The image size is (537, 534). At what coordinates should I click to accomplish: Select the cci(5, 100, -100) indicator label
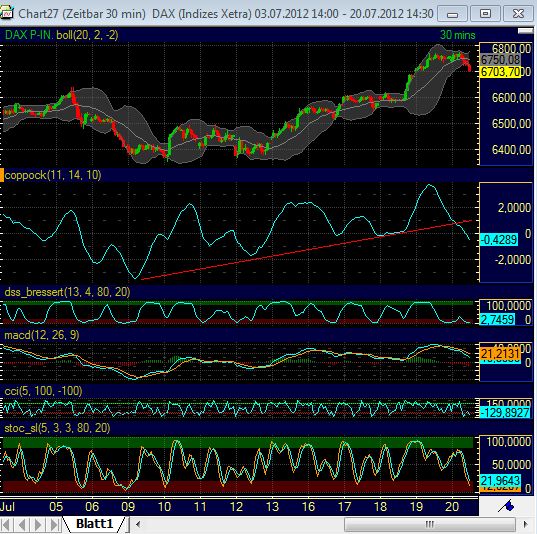coord(43,391)
